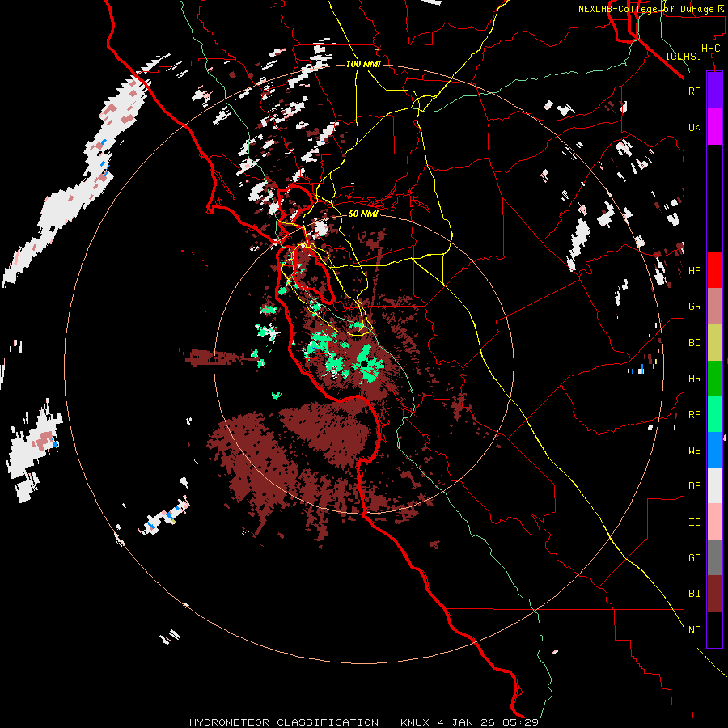The width and height of the screenshot is (728, 728).
Task: Click the 'KMUX' station identifier
Action: click(x=415, y=722)
